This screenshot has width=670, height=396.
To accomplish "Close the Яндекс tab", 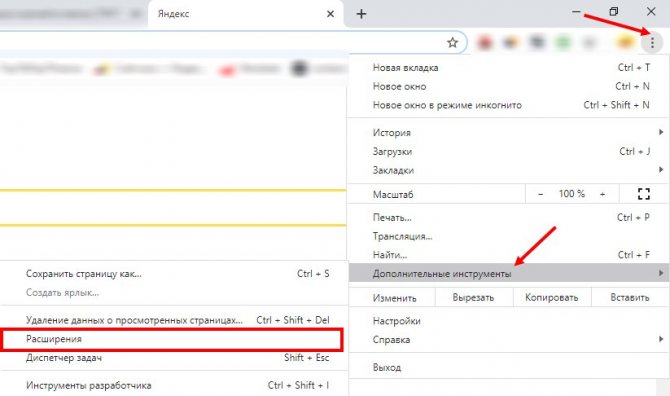I will coord(330,14).
